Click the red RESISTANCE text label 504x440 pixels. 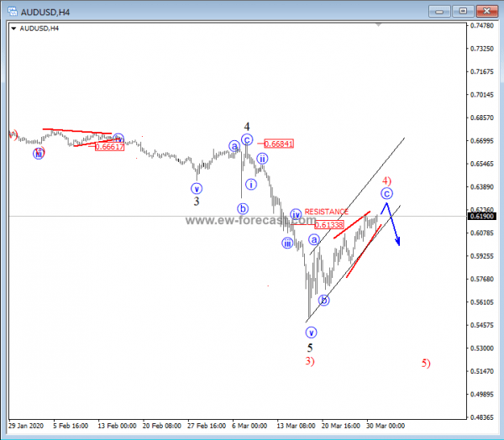[x=326, y=212]
